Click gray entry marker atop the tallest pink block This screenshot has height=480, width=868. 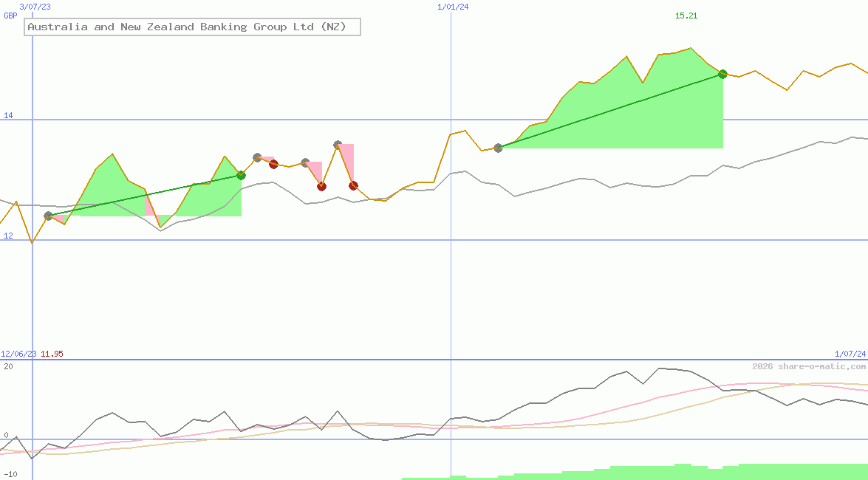pyautogui.click(x=338, y=145)
